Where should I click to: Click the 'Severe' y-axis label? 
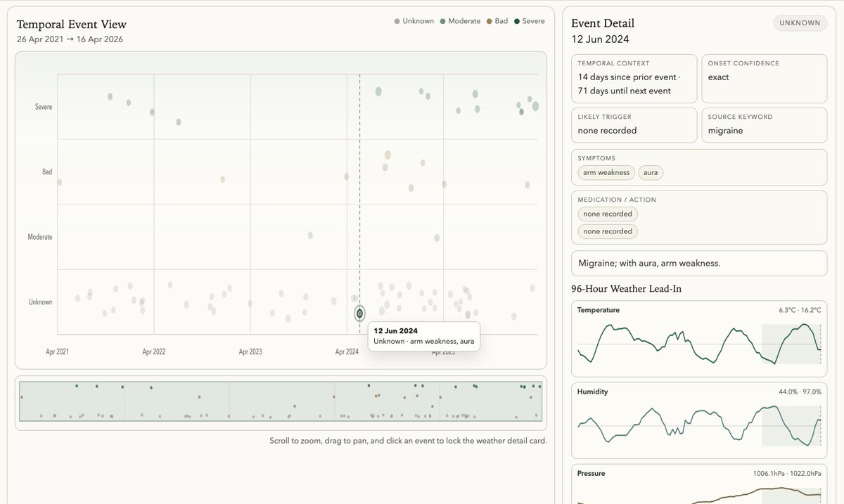point(44,107)
